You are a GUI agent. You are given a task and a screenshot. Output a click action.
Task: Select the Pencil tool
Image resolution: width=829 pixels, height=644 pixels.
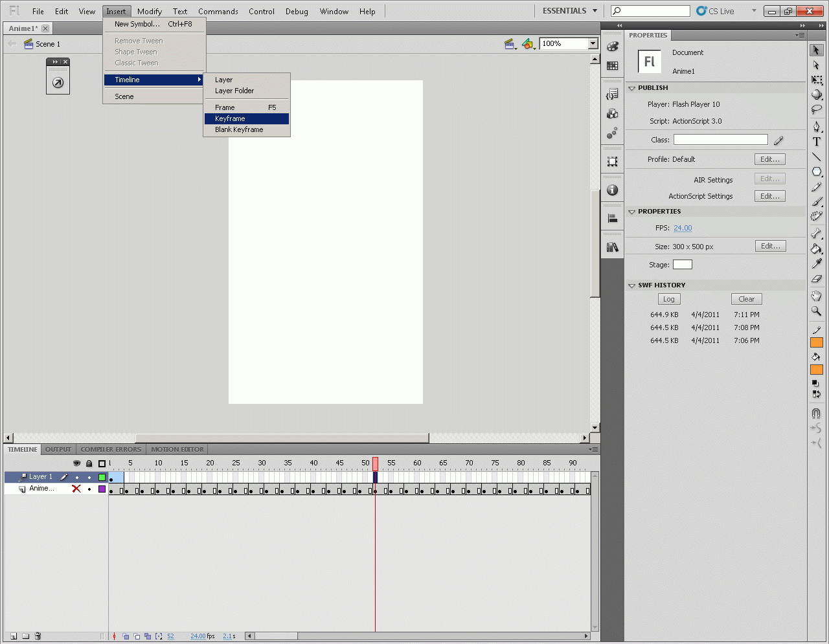[816, 186]
